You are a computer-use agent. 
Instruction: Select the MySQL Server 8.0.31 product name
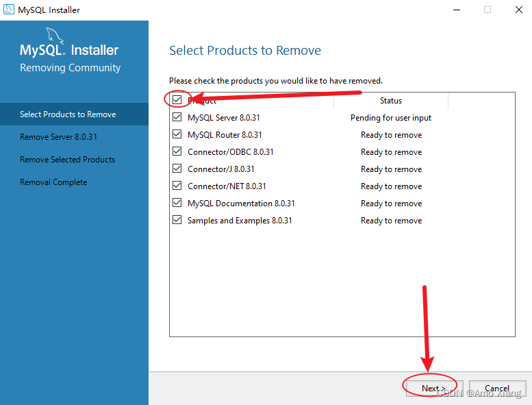coord(224,118)
